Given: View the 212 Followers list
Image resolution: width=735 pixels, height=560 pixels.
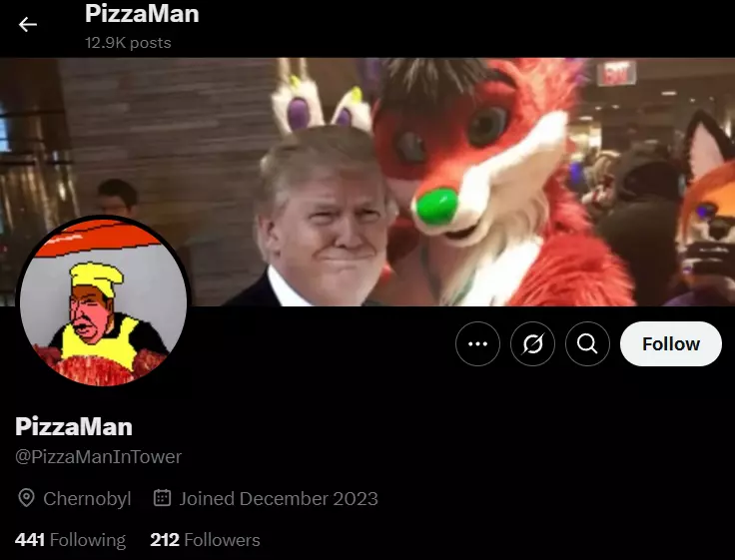Looking at the screenshot, I should point(205,540).
